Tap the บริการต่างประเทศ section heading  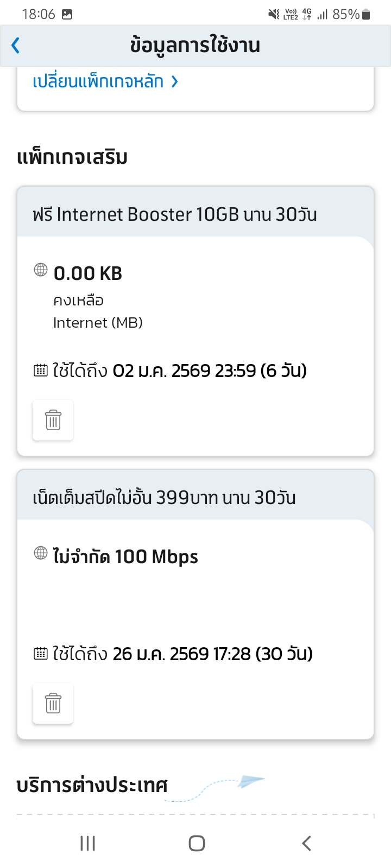pyautogui.click(x=92, y=785)
